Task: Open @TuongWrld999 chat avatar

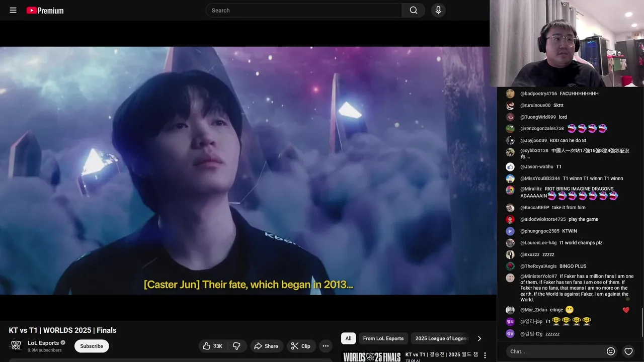Action: [x=510, y=117]
